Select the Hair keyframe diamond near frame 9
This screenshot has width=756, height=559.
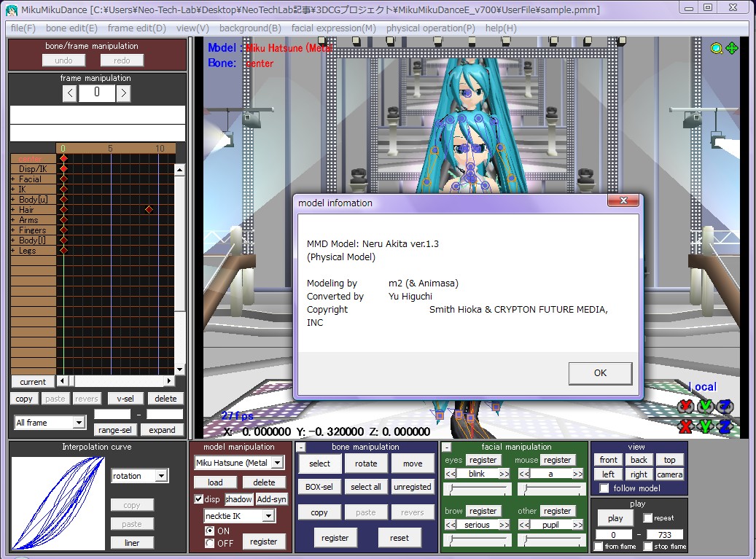coord(149,210)
